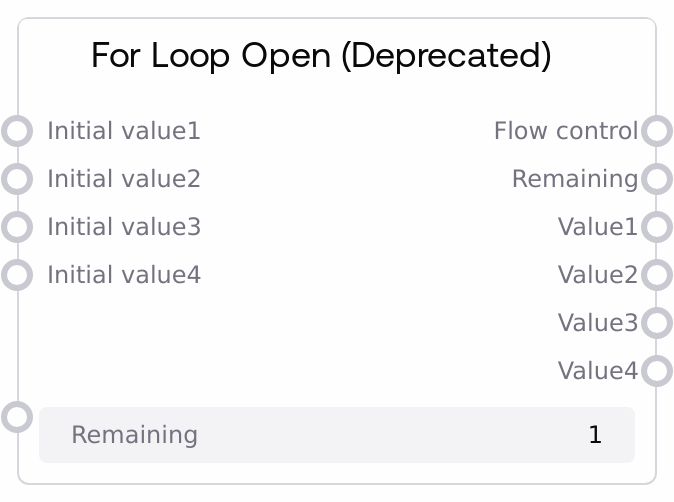Click the Initial value3 input socket
Screen dimensions: 674x502
pos(17,227)
